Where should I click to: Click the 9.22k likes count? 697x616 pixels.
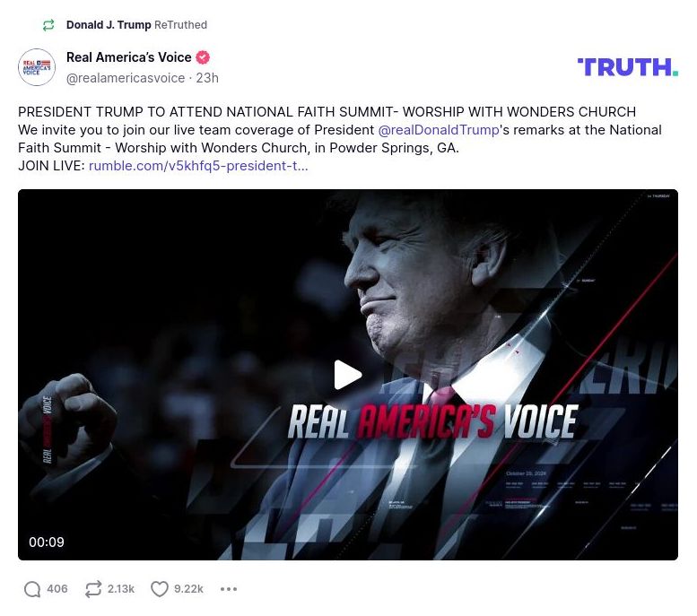point(188,589)
